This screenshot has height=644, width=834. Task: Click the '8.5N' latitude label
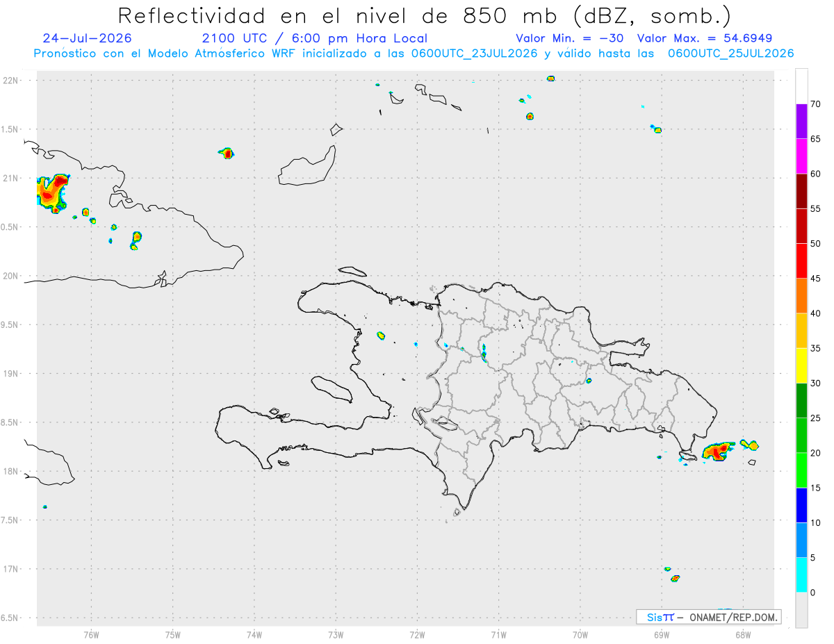[10, 422]
